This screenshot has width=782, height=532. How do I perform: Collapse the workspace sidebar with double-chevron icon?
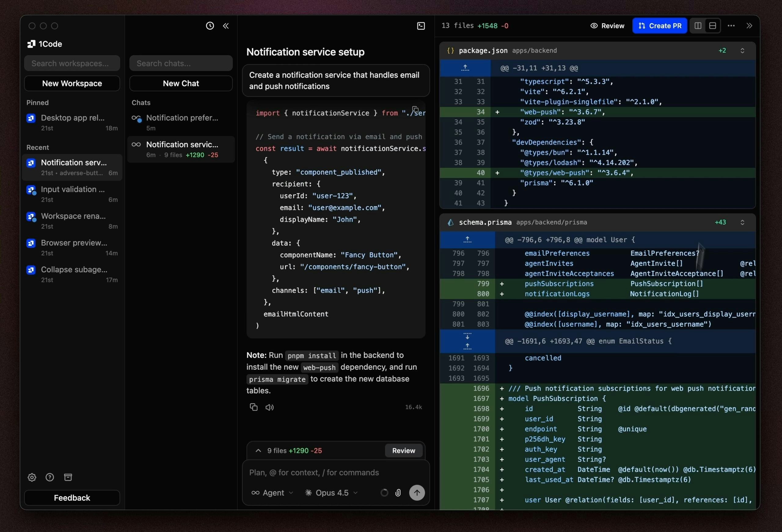click(x=226, y=26)
